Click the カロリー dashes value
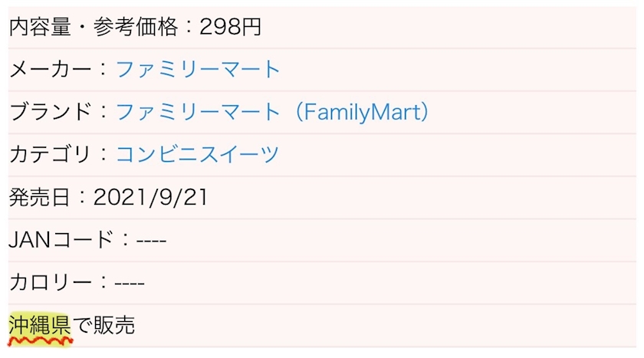 click(130, 284)
